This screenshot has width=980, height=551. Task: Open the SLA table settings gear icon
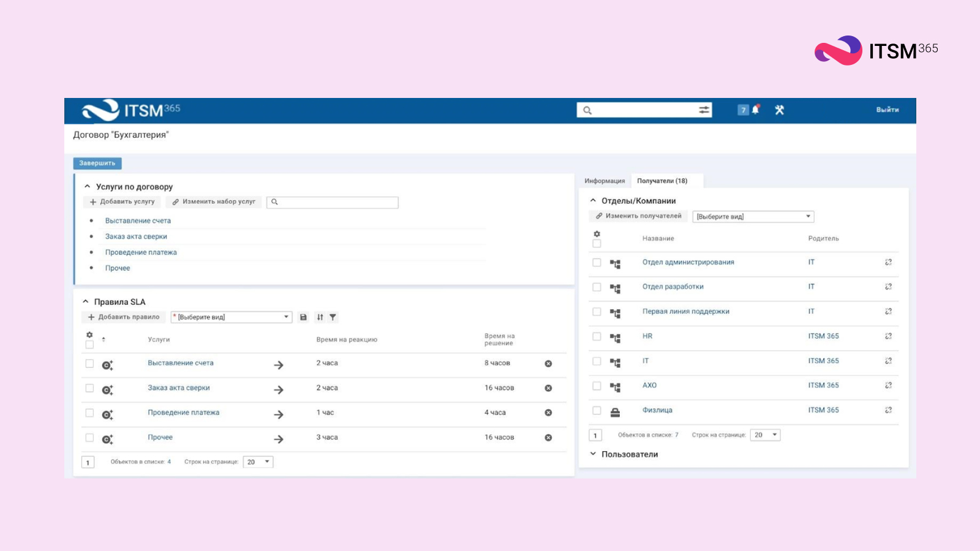click(x=89, y=335)
